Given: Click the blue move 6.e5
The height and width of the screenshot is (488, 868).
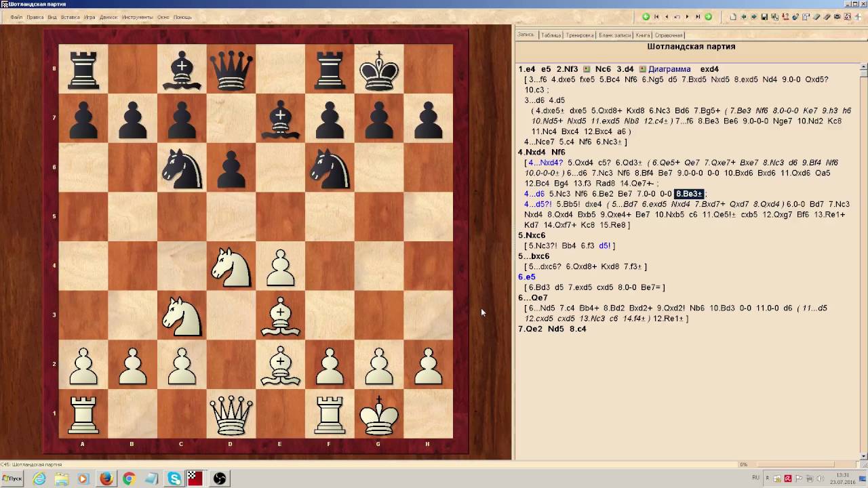Looking at the screenshot, I should (x=527, y=277).
